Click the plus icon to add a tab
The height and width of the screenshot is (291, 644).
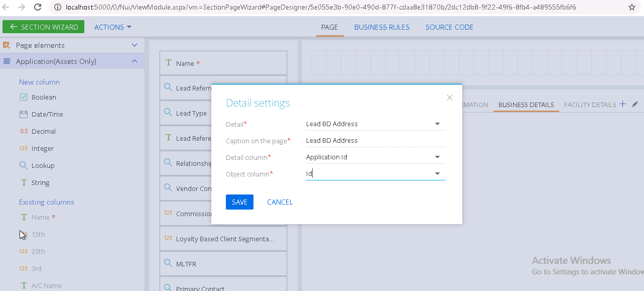point(622,104)
